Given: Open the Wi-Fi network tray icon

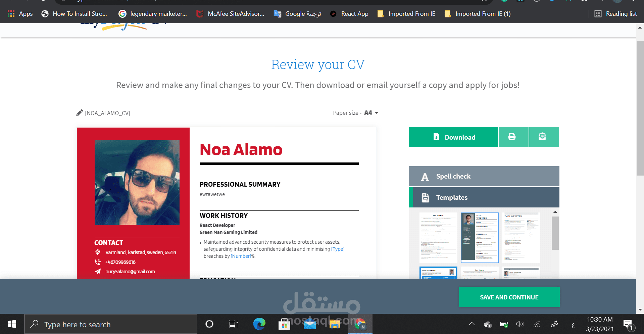Looking at the screenshot, I should coord(537,324).
